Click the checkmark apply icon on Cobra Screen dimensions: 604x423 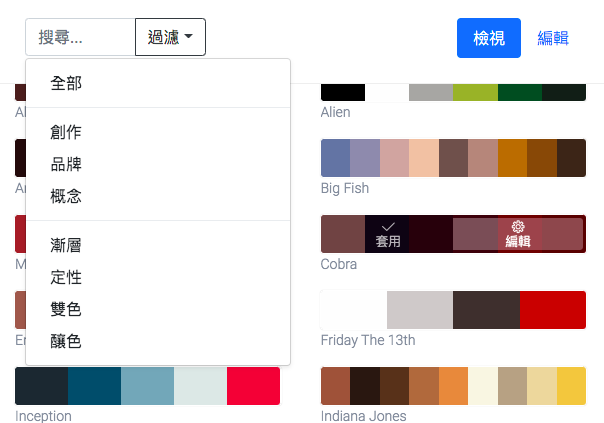point(388,228)
